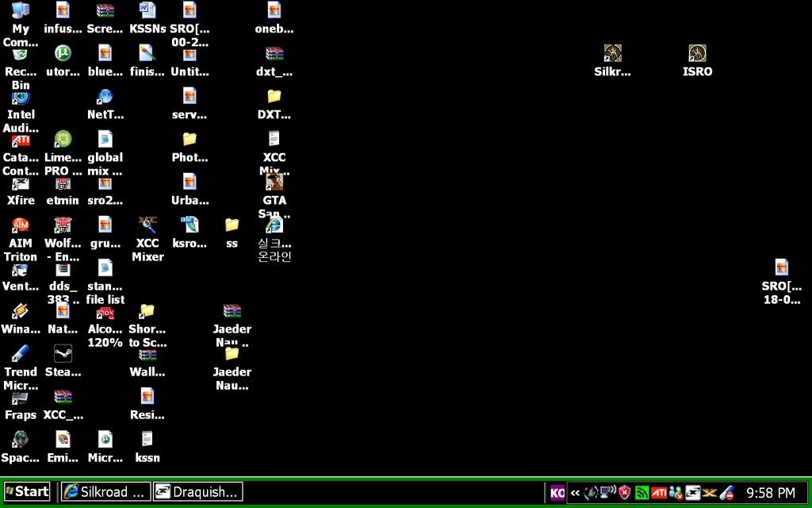Launch Wolfenstein Enemy Territory shortcut
Image resolution: width=812 pixels, height=508 pixels.
(63, 225)
